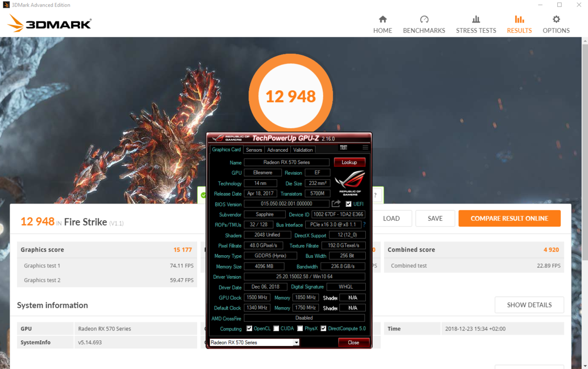Click the Combined score 4 920 value

[x=551, y=250]
